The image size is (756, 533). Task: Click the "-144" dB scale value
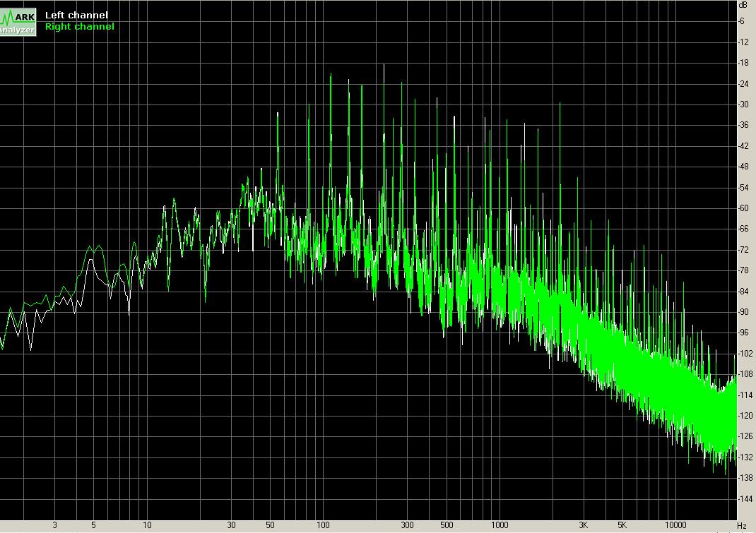coord(745,499)
